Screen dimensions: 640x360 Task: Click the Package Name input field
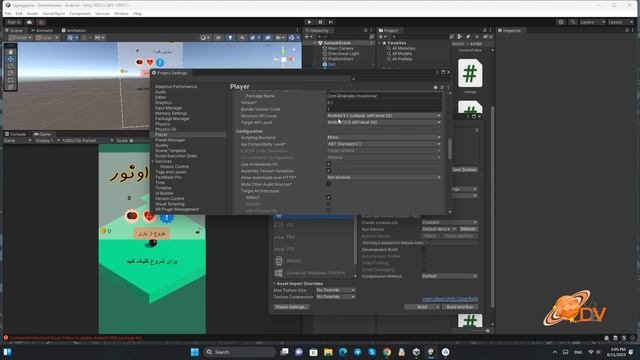(384, 96)
